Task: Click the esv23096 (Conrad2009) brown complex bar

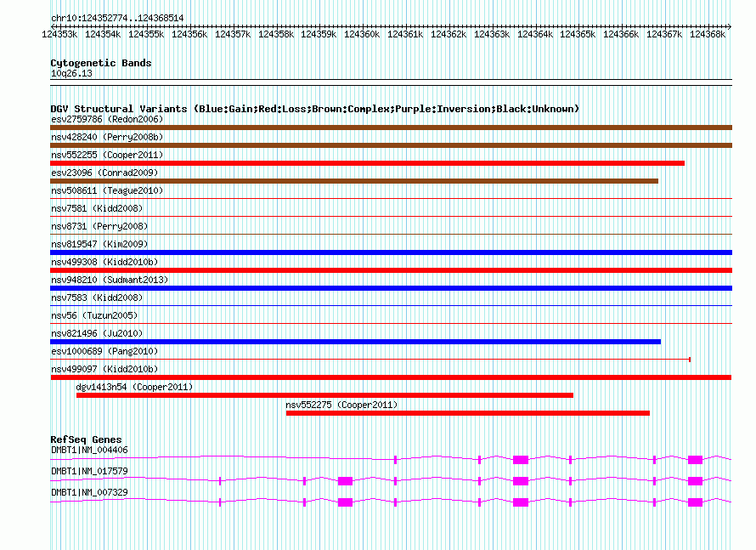Action: click(354, 181)
